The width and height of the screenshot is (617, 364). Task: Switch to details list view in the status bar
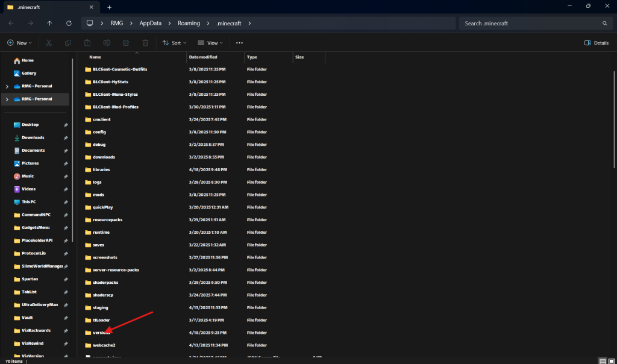point(603,360)
